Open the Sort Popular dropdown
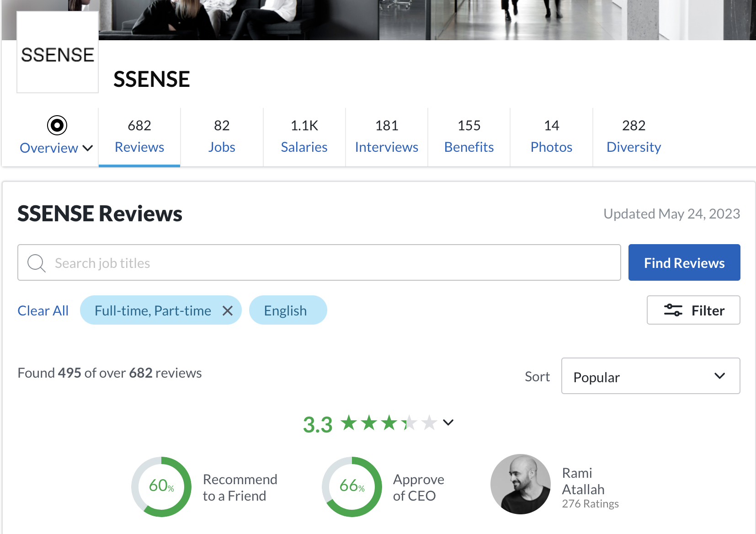Screen dimensions: 756x534 (x=650, y=376)
